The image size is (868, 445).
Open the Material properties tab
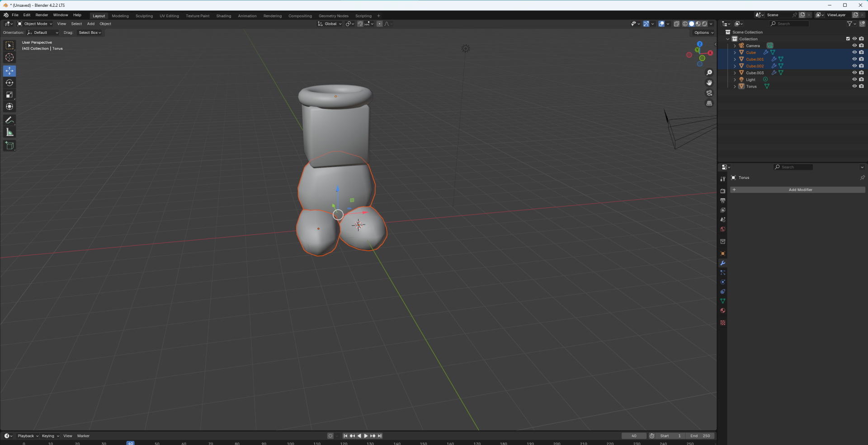click(722, 311)
